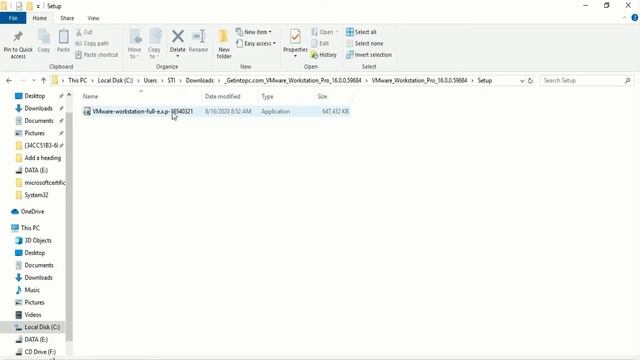Click the Delete X icon
The width and height of the screenshot is (640, 360).
click(x=178, y=36)
